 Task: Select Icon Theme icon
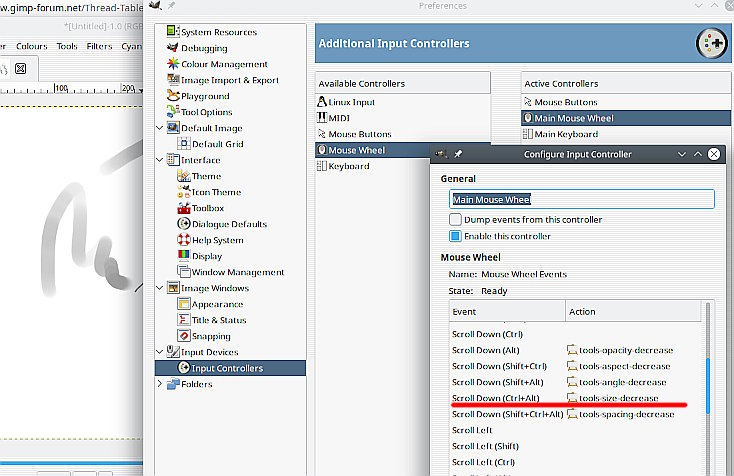(184, 191)
